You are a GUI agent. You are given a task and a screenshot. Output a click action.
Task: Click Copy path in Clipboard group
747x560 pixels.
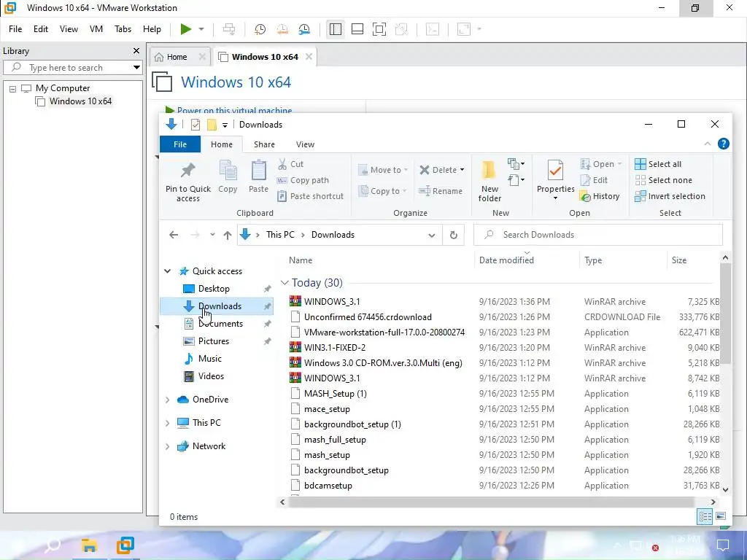(x=303, y=180)
